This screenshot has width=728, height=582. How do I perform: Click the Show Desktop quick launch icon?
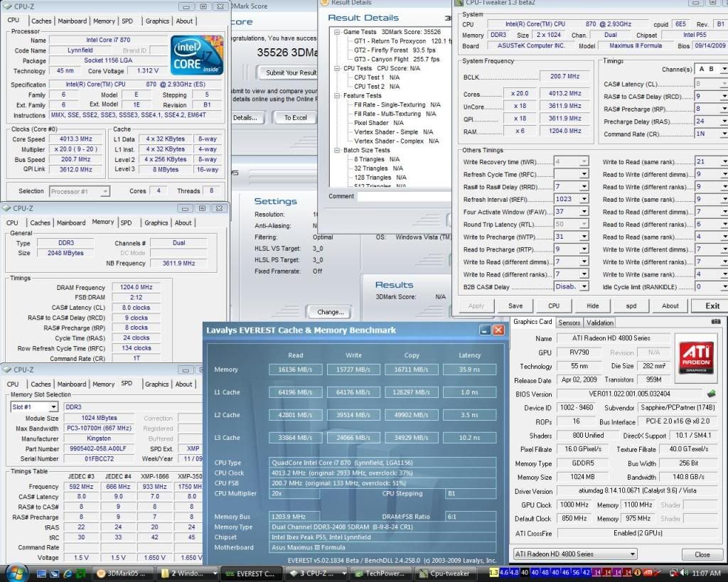click(x=42, y=573)
